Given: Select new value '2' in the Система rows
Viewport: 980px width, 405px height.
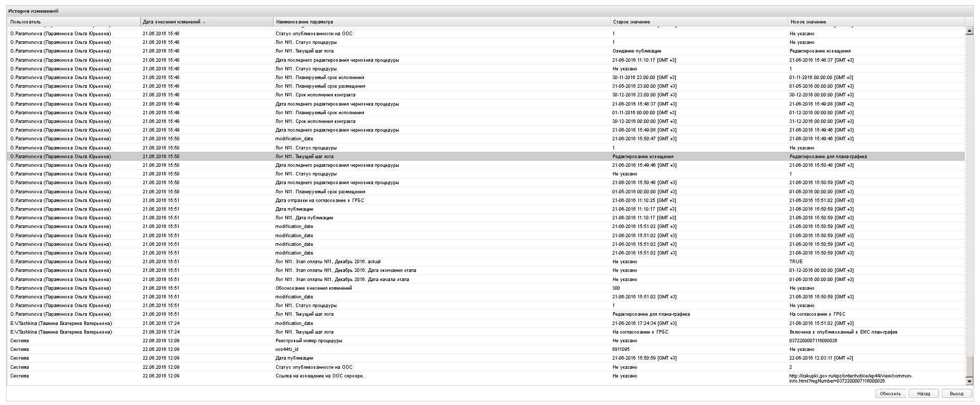Looking at the screenshot, I should pyautogui.click(x=791, y=367).
